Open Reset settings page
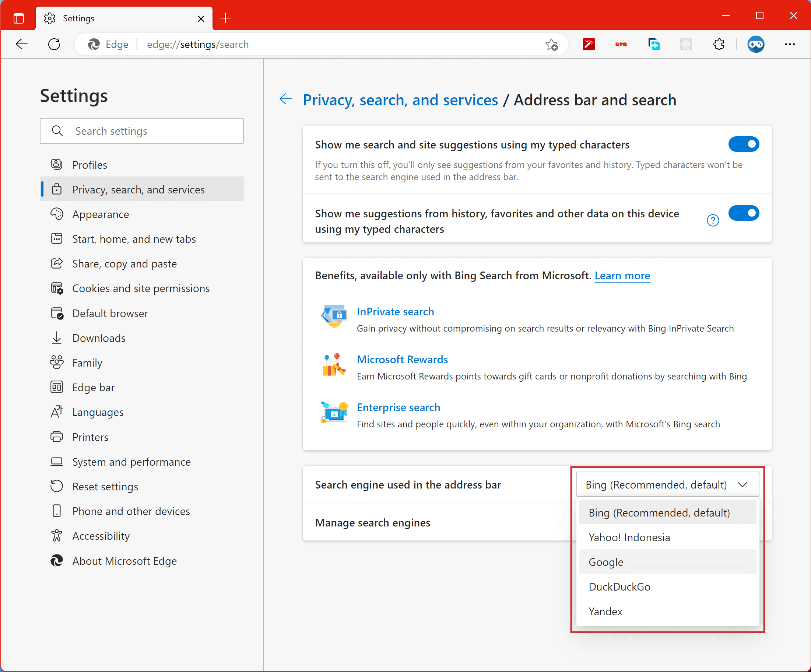Screen dimensions: 811x672 142,486
